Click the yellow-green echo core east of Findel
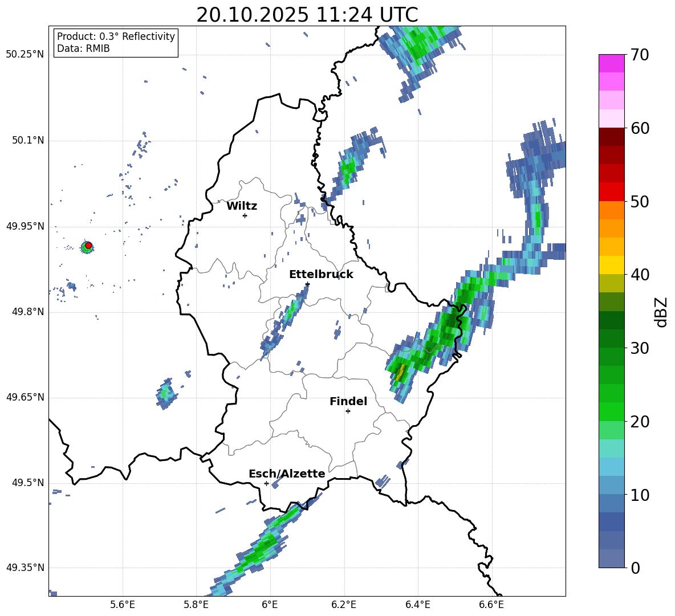 [400, 373]
